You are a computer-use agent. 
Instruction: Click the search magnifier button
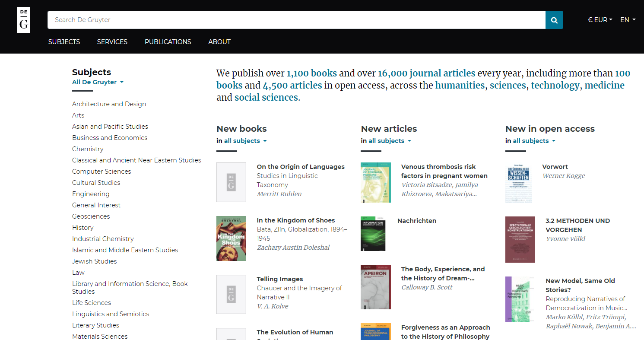click(554, 20)
